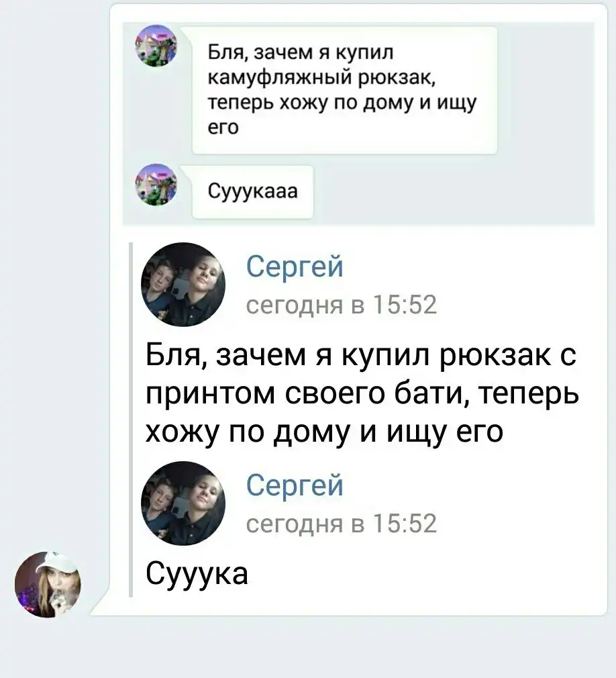Open the avatar next to the camouflage backpack message
Image resolution: width=616 pixels, height=678 pixels.
tap(156, 46)
